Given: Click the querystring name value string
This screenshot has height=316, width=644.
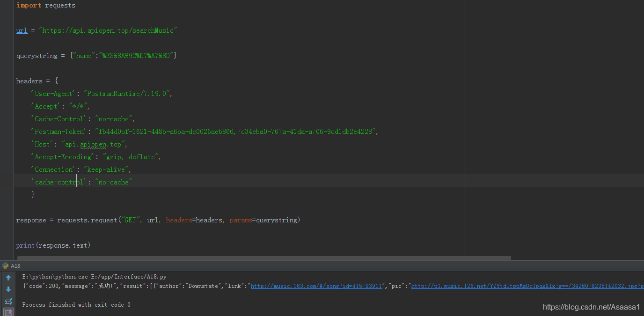Looking at the screenshot, I should (137, 56).
